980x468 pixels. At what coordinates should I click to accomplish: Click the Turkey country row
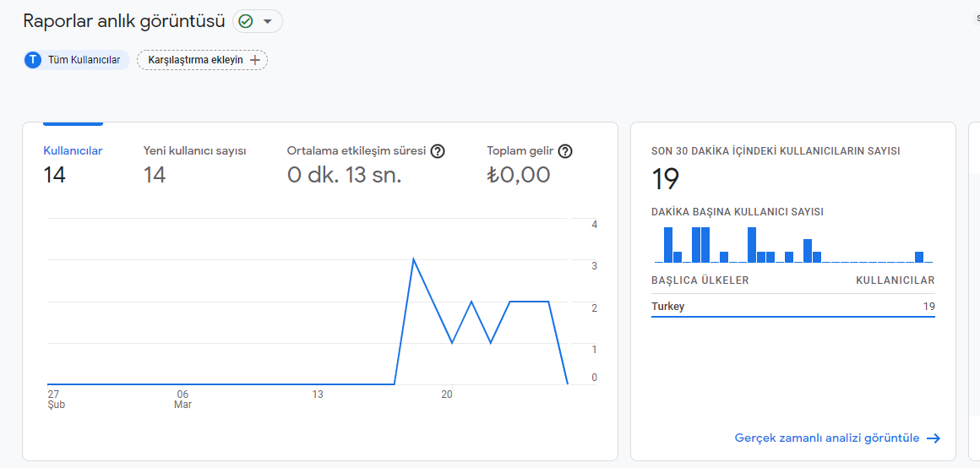(x=793, y=307)
